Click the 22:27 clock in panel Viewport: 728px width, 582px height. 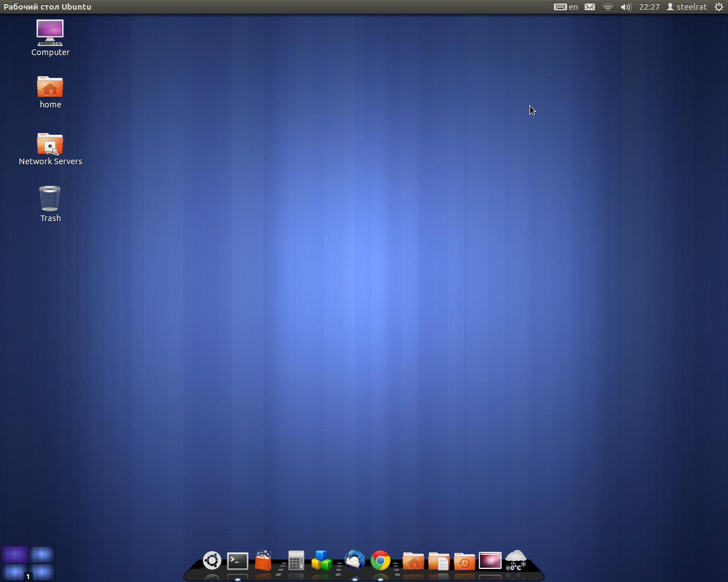click(x=649, y=7)
